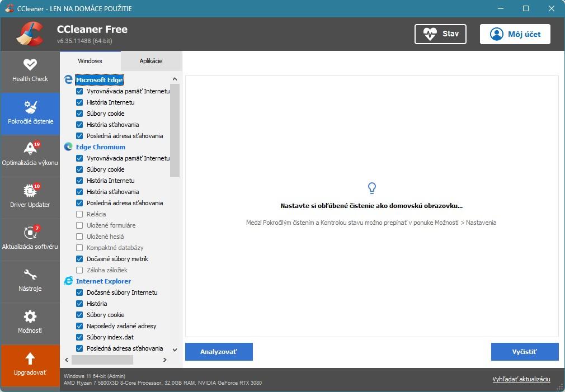Open the Health Check section
This screenshot has width=565, height=392.
30,72
